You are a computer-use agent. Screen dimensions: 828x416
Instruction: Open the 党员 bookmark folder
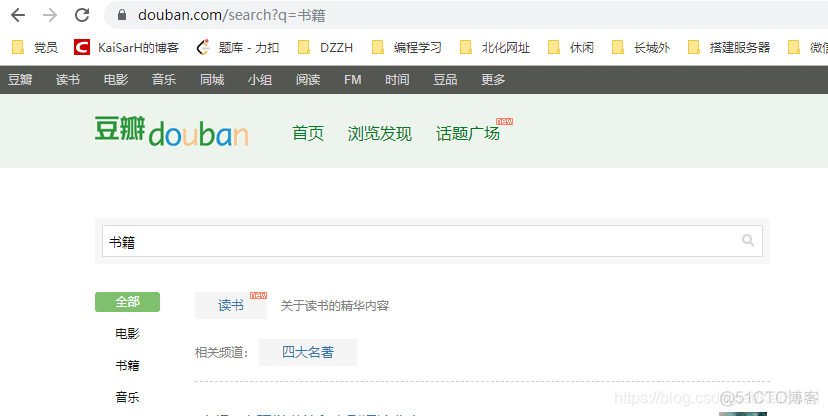(x=35, y=48)
